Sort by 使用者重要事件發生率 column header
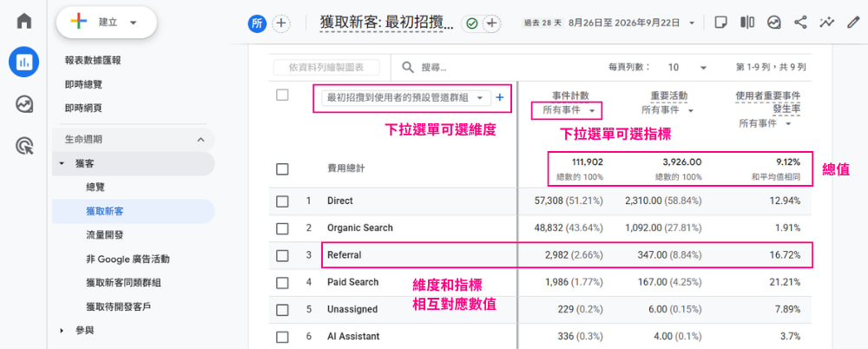This screenshot has width=868, height=349. coord(768,102)
